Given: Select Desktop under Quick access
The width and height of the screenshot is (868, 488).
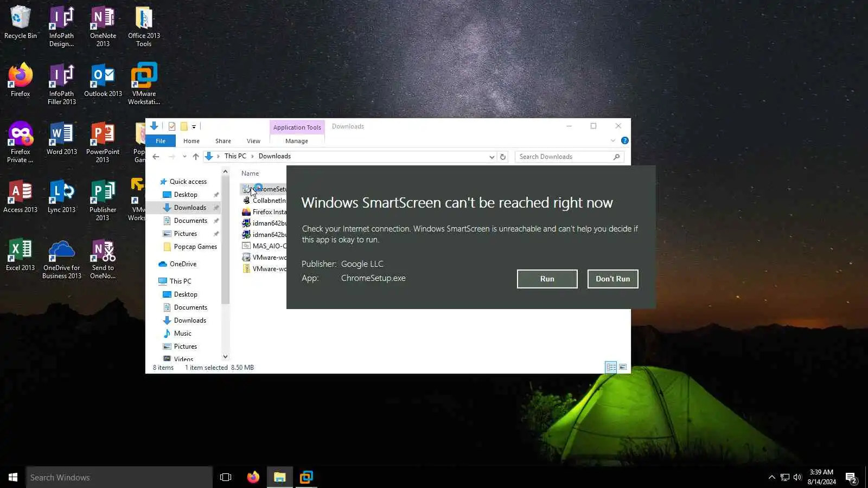Looking at the screenshot, I should [186, 195].
